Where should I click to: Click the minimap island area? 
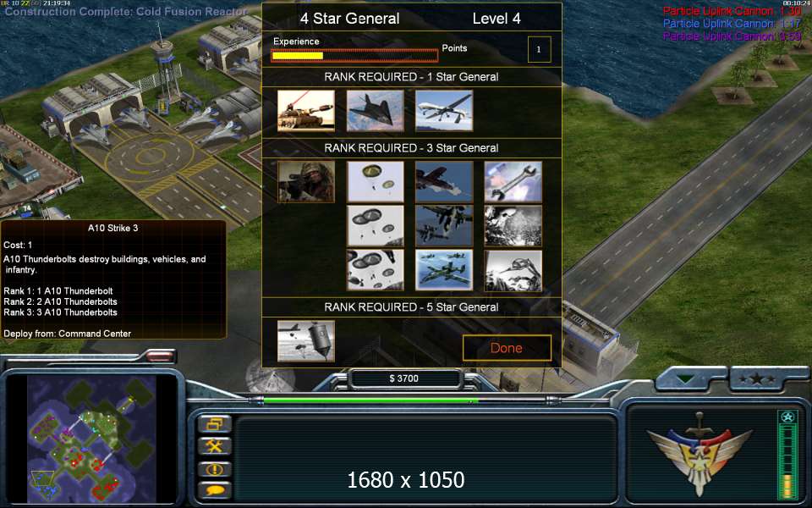point(91,439)
